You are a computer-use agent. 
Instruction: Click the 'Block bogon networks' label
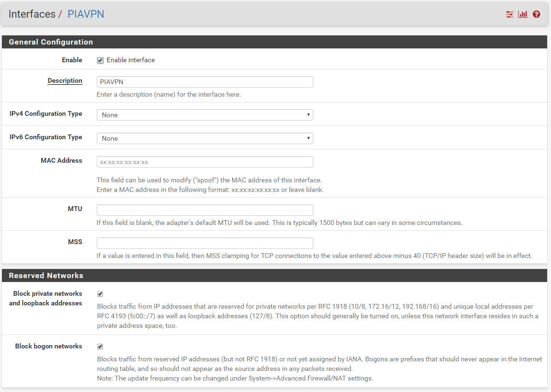[x=48, y=347]
